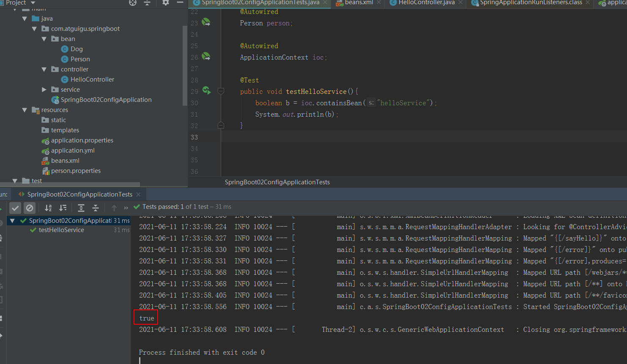Sort test results by duration

point(63,208)
